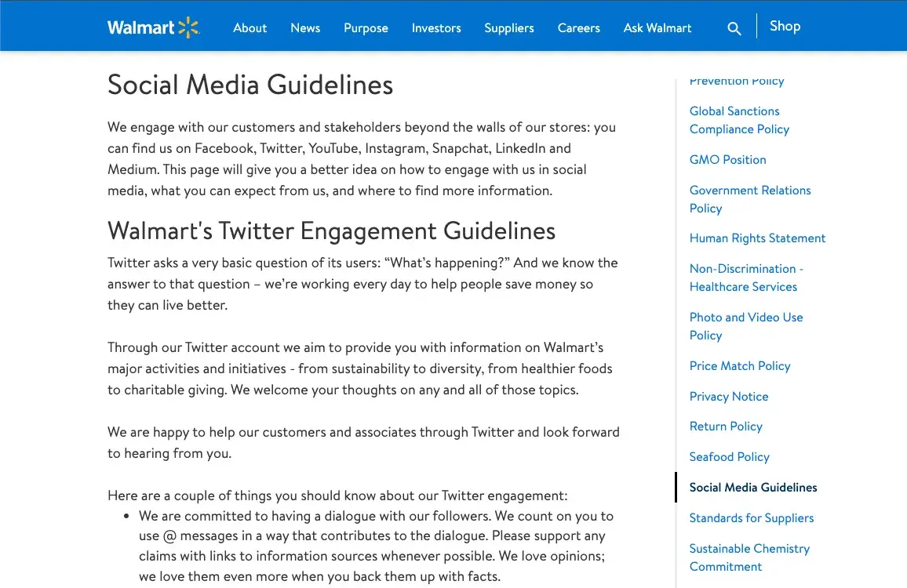Image resolution: width=907 pixels, height=588 pixels.
Task: View the Price Match Policy
Action: [x=740, y=366]
